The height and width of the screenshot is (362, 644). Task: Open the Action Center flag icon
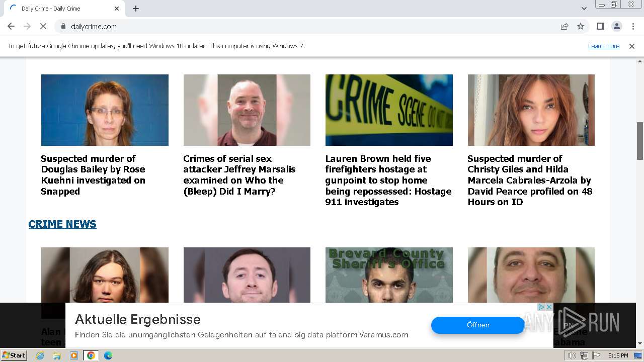[596, 355]
